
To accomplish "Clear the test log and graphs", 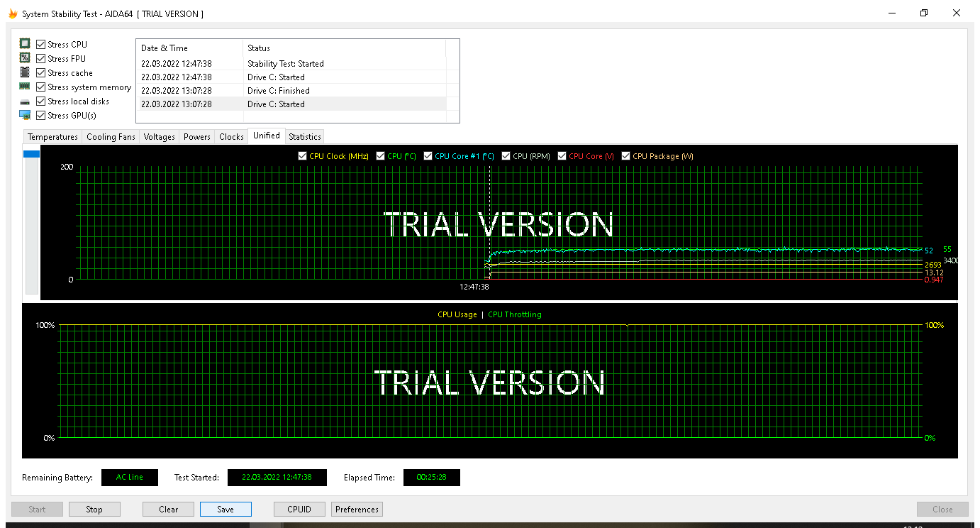I will 169,509.
